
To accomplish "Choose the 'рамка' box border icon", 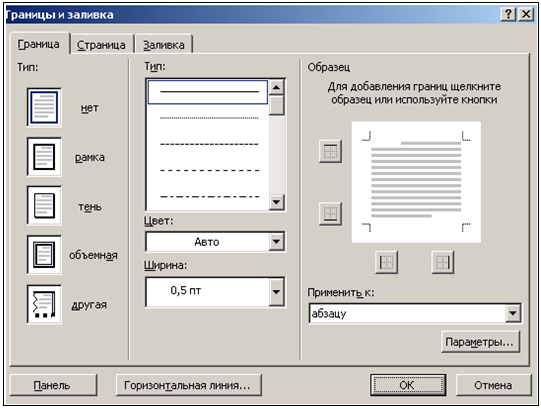I will [44, 157].
